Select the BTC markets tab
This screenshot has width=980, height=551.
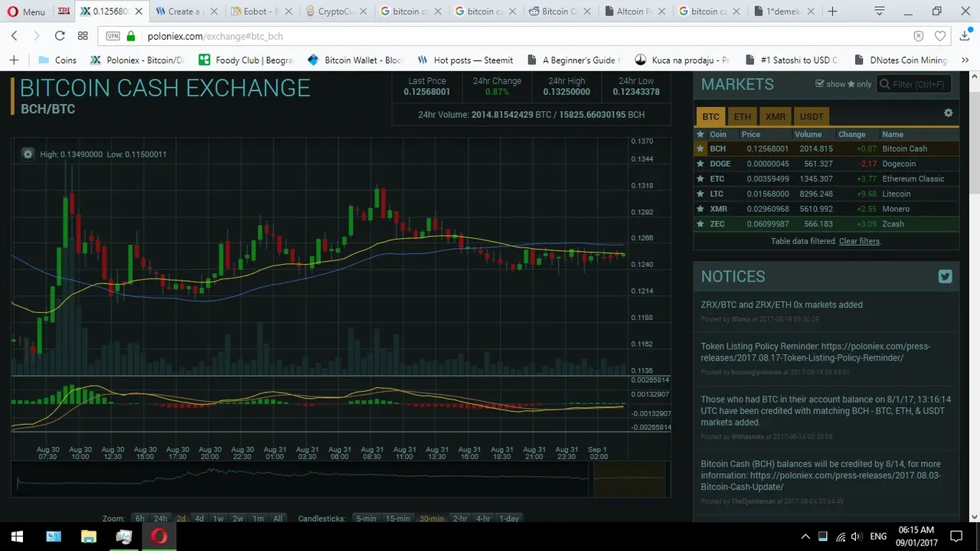pyautogui.click(x=710, y=116)
